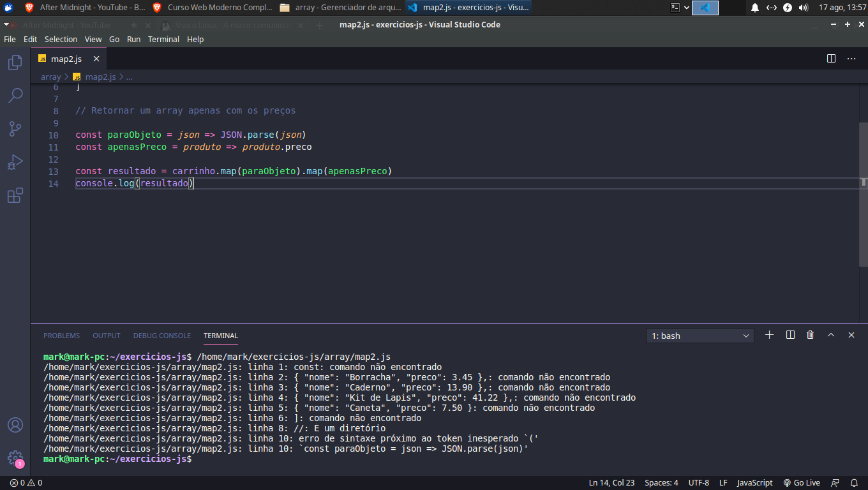The height and width of the screenshot is (490, 868).
Task: Maximize the terminal panel size
Action: point(831,335)
